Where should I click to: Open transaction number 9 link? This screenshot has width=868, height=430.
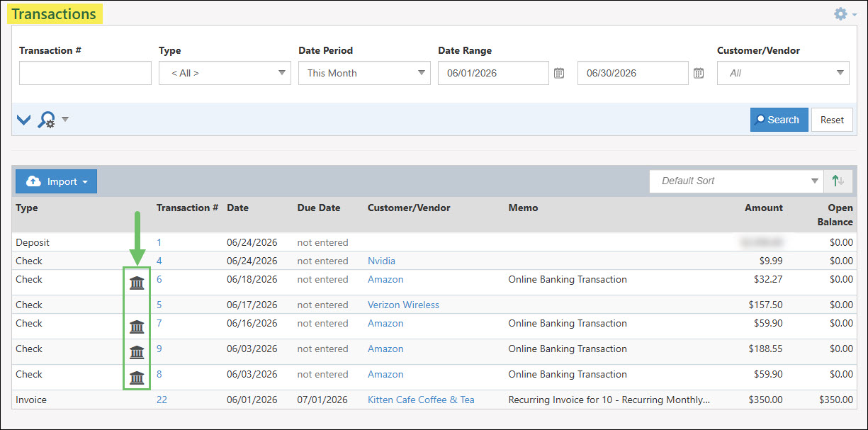click(159, 349)
